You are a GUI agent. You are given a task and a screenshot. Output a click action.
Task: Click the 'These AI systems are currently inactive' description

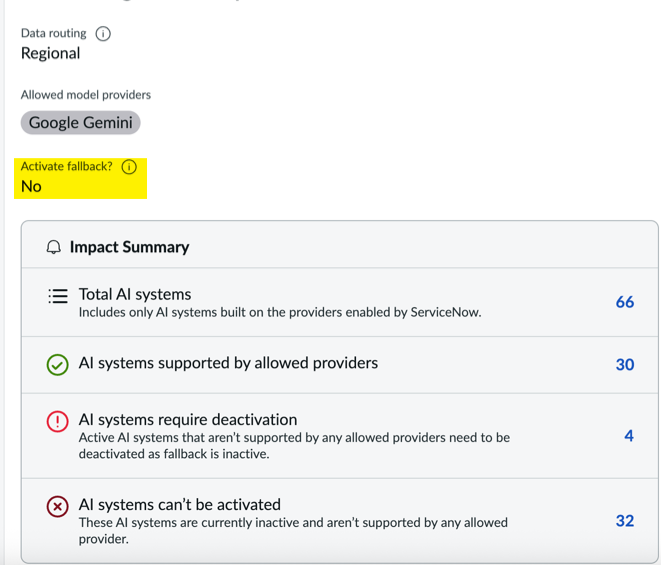click(x=293, y=531)
